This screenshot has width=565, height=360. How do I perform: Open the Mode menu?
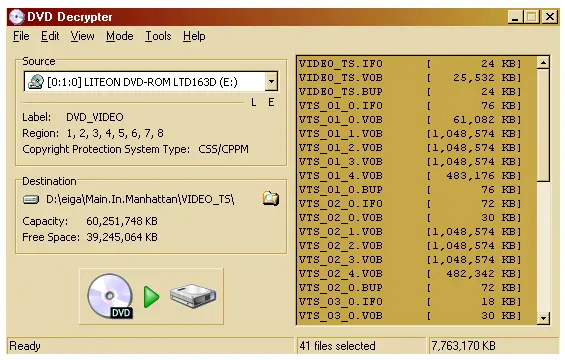pyautogui.click(x=120, y=36)
